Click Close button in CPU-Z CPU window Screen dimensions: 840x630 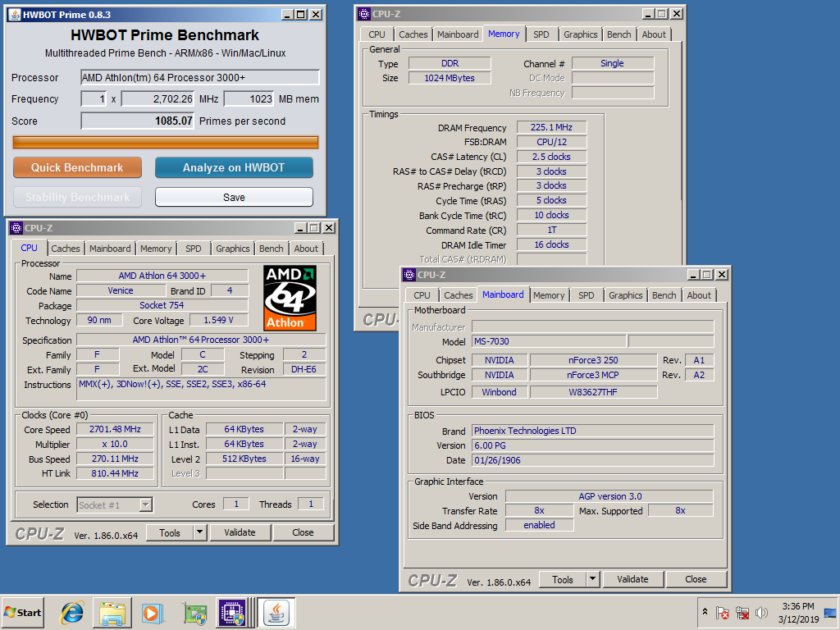click(303, 532)
